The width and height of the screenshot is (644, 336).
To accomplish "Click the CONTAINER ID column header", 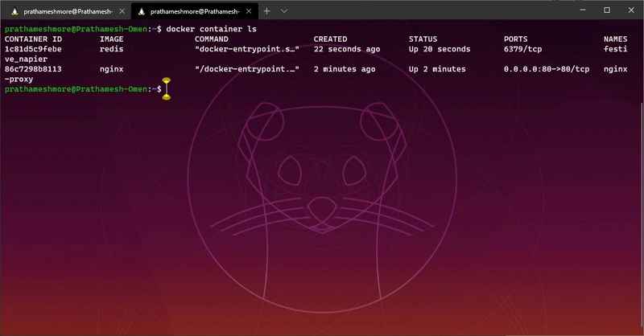I will tap(33, 39).
